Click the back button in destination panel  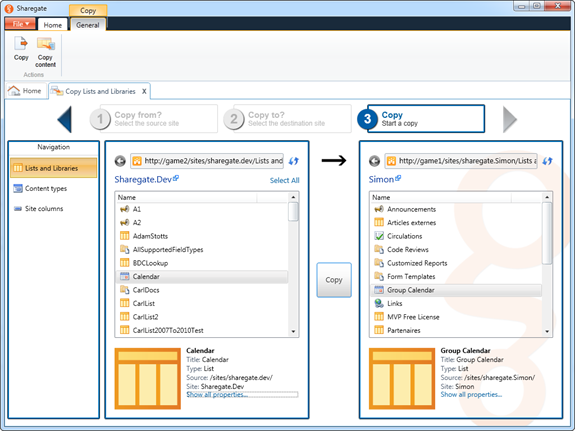[374, 161]
